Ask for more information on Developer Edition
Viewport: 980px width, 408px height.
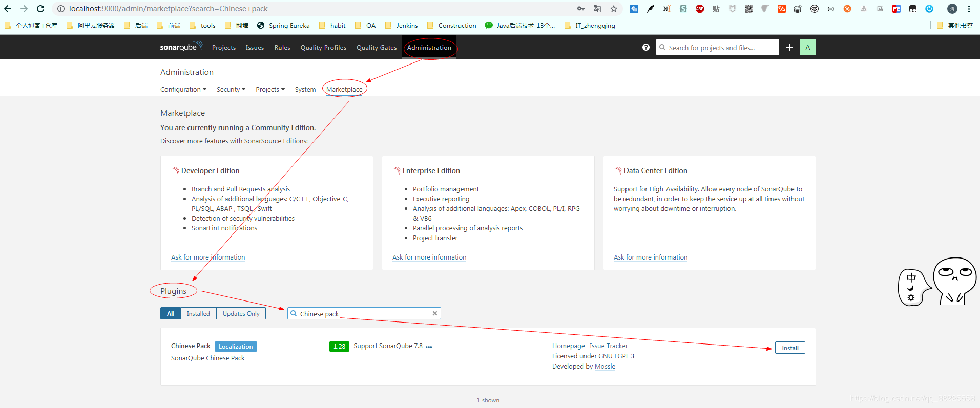(208, 257)
